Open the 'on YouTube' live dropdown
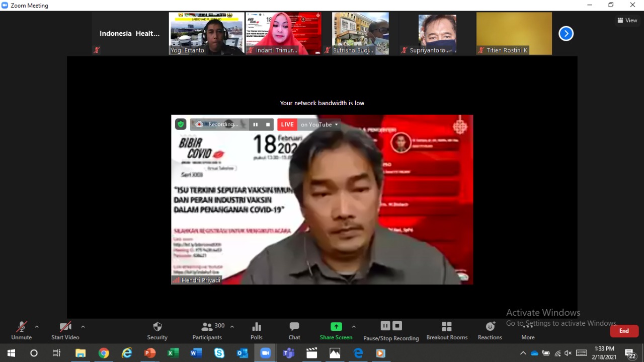 click(319, 124)
